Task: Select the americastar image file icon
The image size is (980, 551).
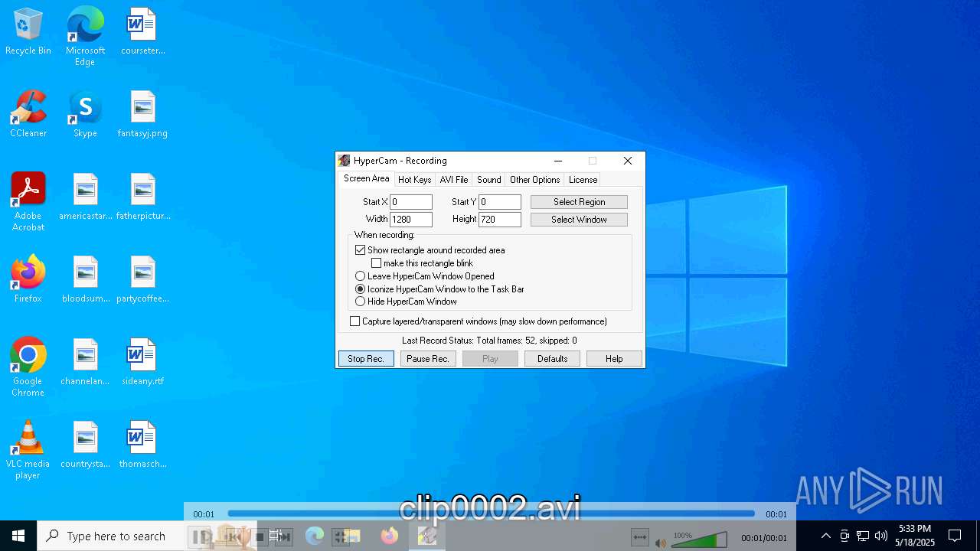Action: click(86, 197)
